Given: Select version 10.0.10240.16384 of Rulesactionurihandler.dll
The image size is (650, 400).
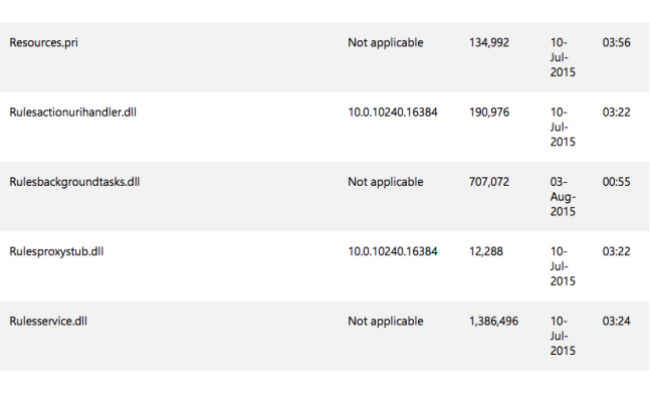Looking at the screenshot, I should [x=393, y=112].
